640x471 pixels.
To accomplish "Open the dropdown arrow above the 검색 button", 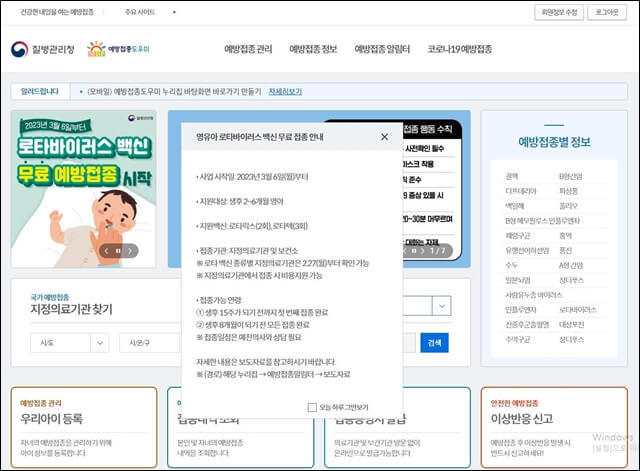I will 442,306.
